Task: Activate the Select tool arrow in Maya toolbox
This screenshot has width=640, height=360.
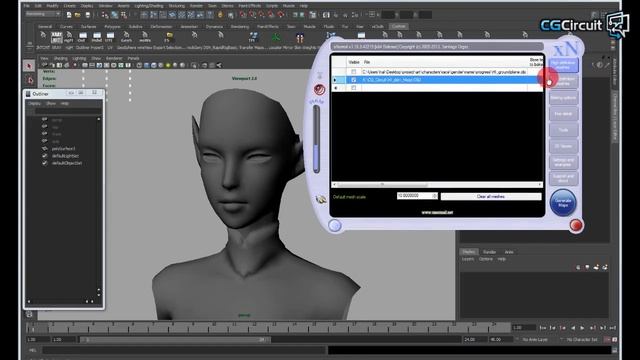Action: coord(29,66)
